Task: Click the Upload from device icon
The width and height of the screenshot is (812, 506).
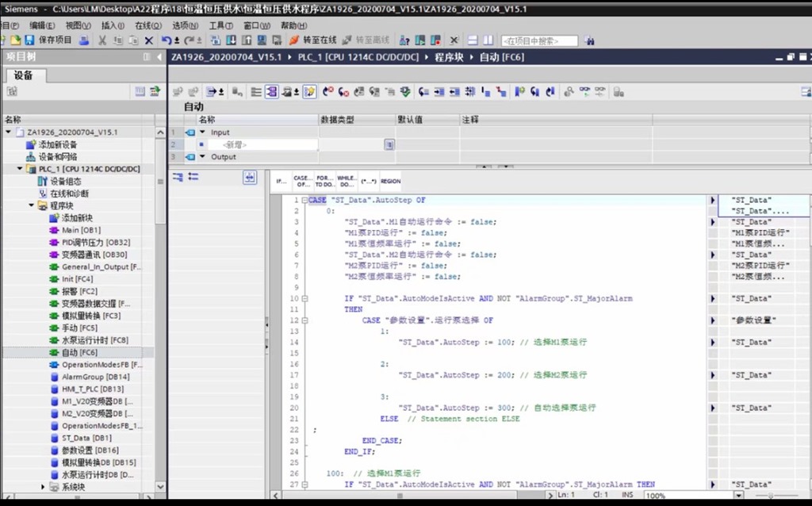Action: (x=247, y=40)
